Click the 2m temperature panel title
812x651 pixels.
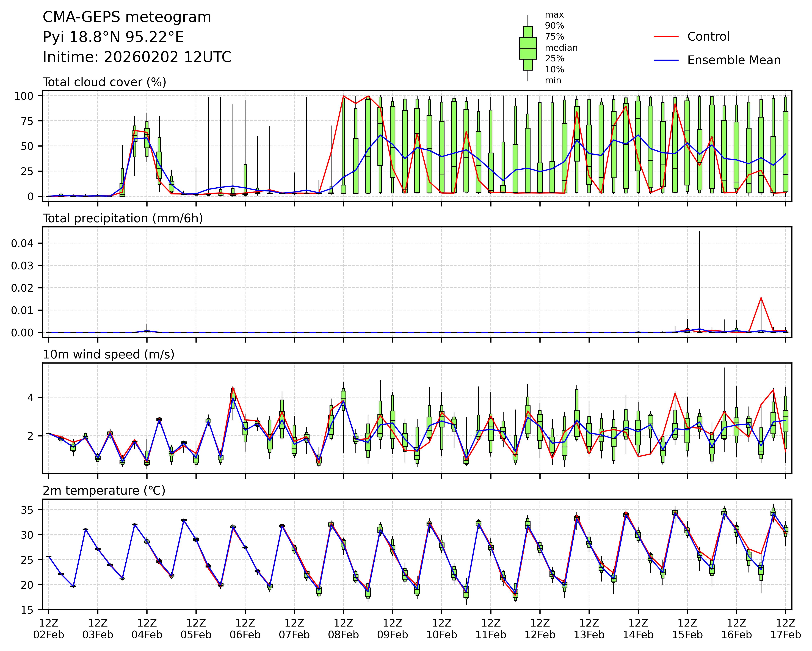104,491
